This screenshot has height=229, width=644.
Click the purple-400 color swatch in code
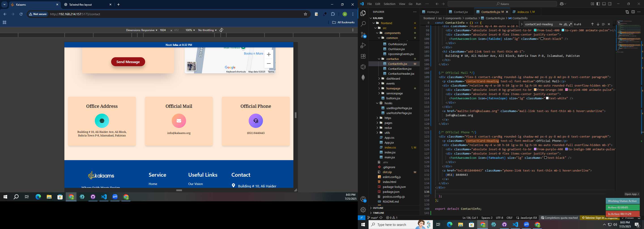[535, 149]
